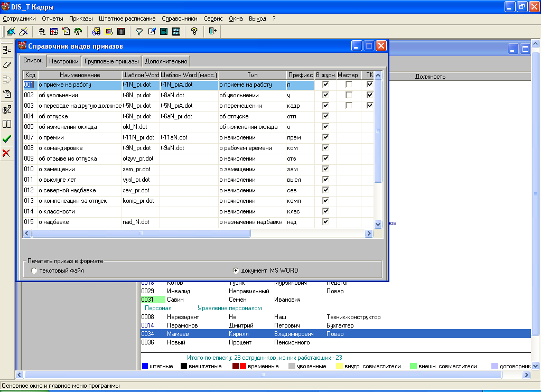Open the calculator from the toolbar
The width and height of the screenshot is (541, 392).
pyautogui.click(x=164, y=32)
